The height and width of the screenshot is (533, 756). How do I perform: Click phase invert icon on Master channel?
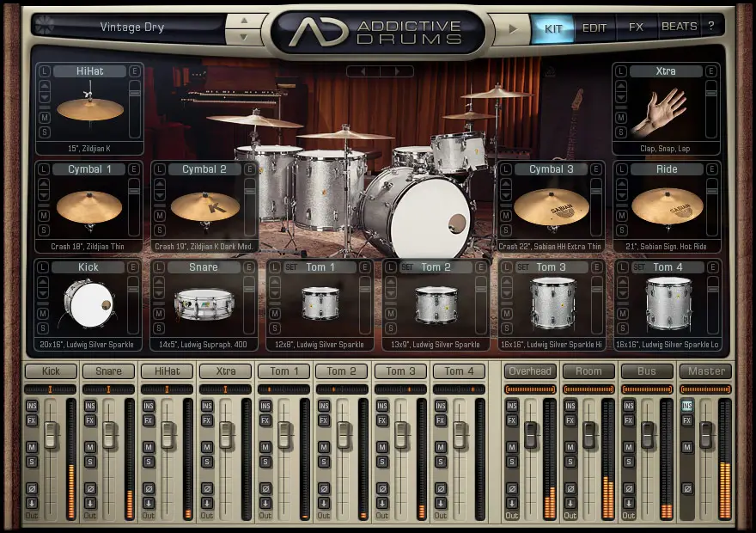pos(687,488)
